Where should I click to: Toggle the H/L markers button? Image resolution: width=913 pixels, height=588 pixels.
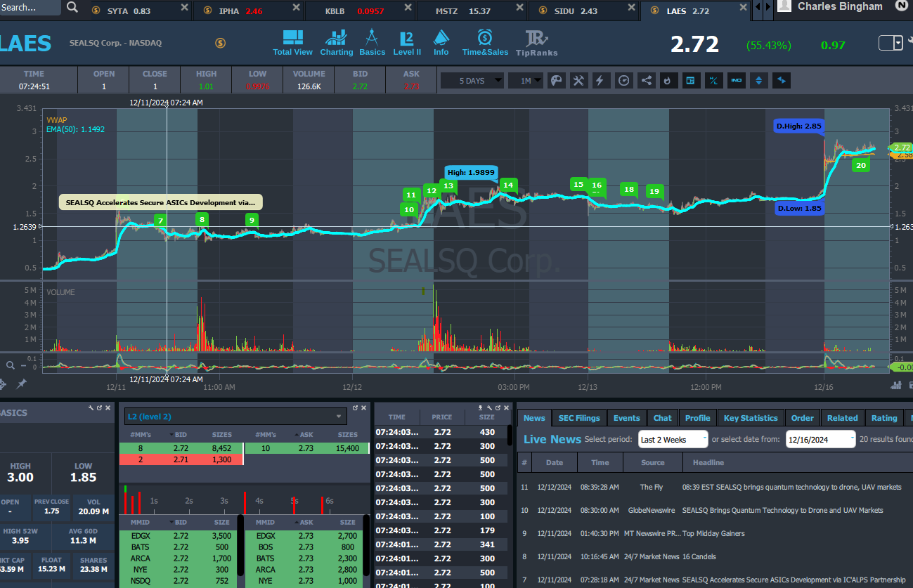pos(713,81)
